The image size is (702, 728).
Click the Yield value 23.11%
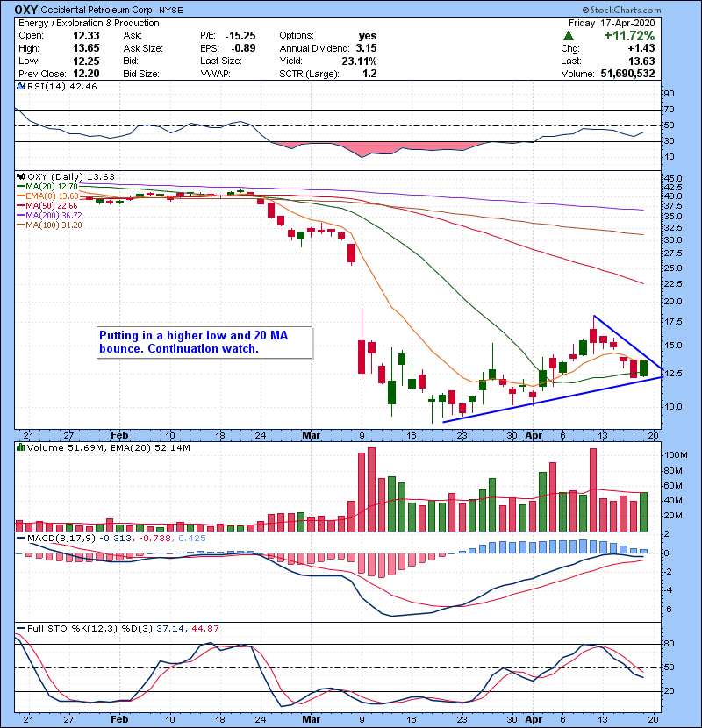pos(359,61)
